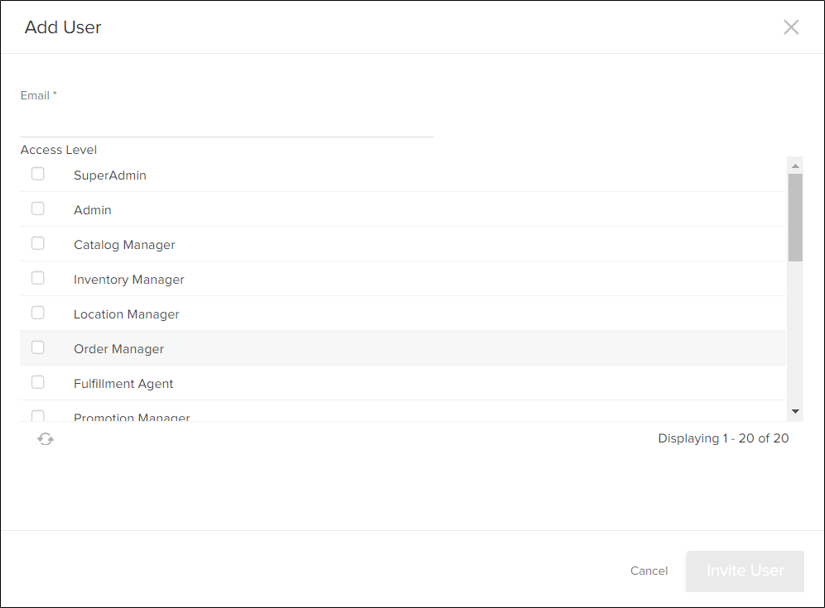The height and width of the screenshot is (608, 825).
Task: Check the Order Manager checkbox
Action: (37, 347)
